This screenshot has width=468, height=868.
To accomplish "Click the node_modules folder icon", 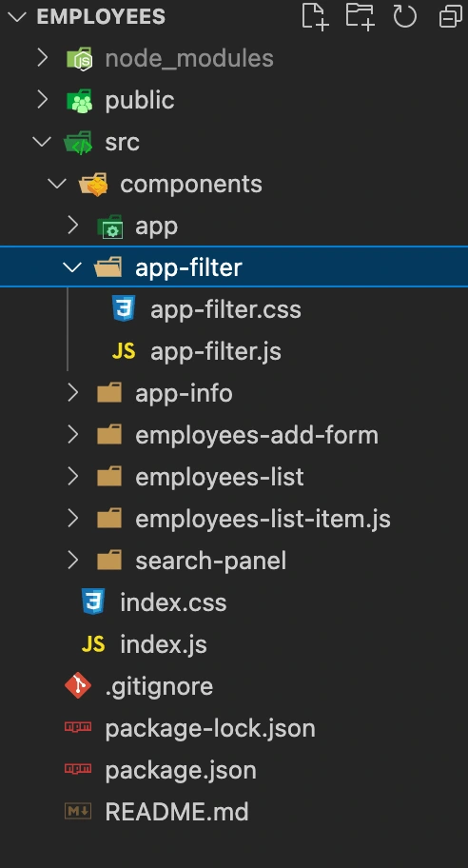I will (x=79, y=59).
